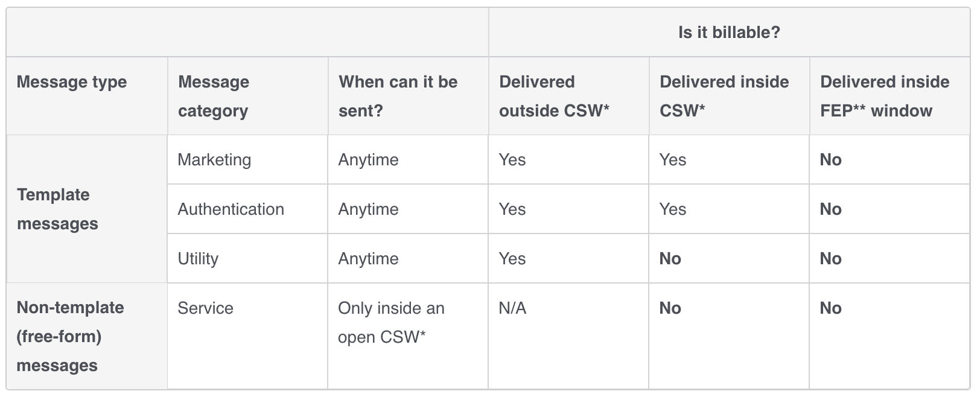Click "Anytime" in the Authentication row
The height and width of the screenshot is (397, 980).
[368, 209]
